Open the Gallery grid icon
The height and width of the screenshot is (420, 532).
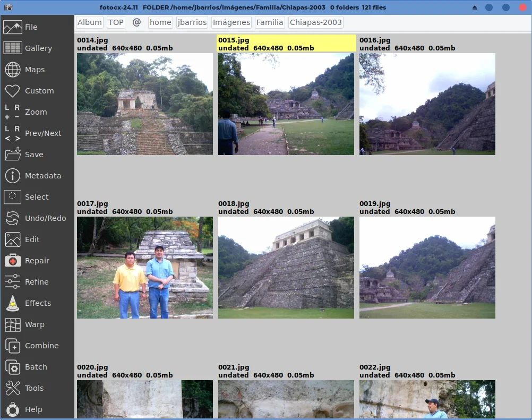(13, 48)
